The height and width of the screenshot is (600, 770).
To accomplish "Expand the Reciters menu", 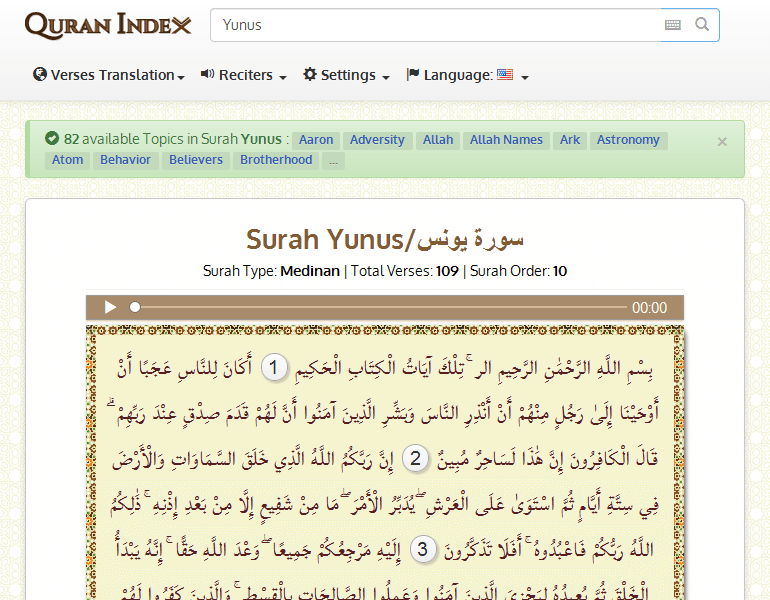I will pos(244,75).
